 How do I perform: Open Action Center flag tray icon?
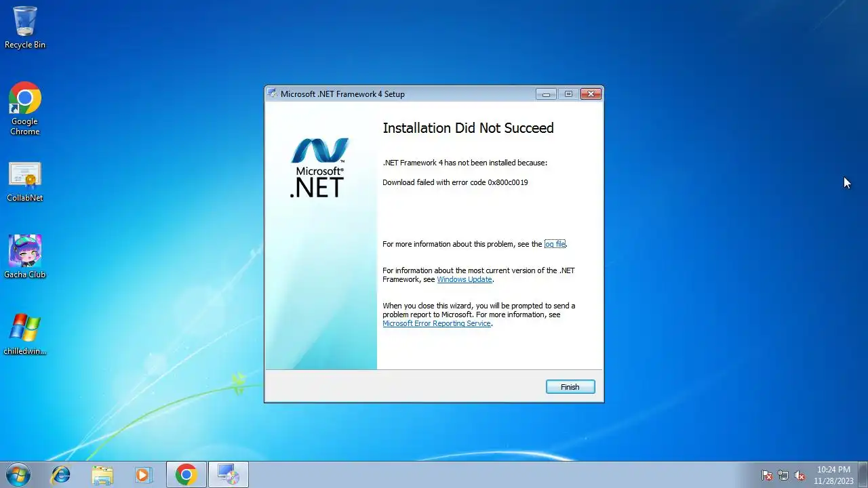click(x=767, y=476)
